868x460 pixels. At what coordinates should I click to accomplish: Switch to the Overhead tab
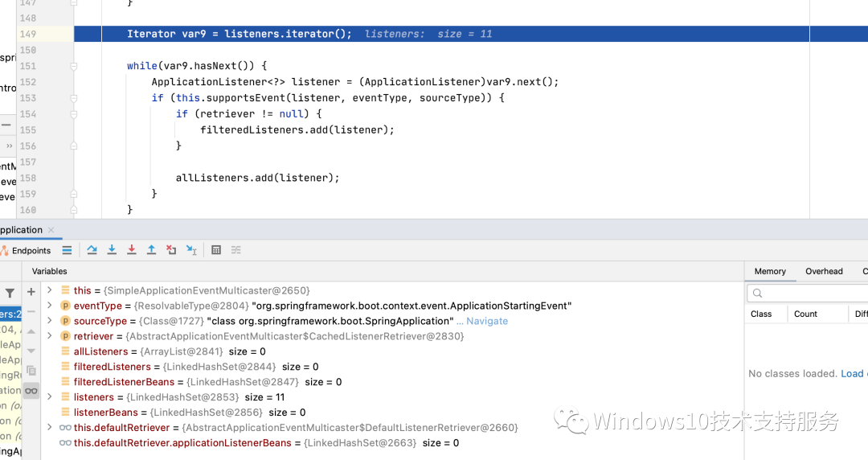[x=824, y=271]
